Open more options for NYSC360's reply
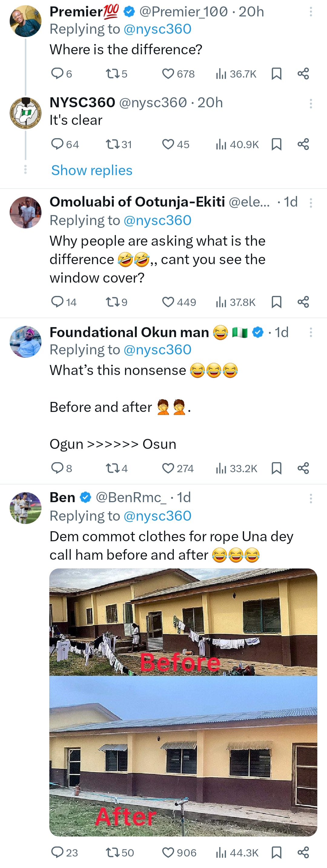The image size is (327, 868). (x=310, y=104)
